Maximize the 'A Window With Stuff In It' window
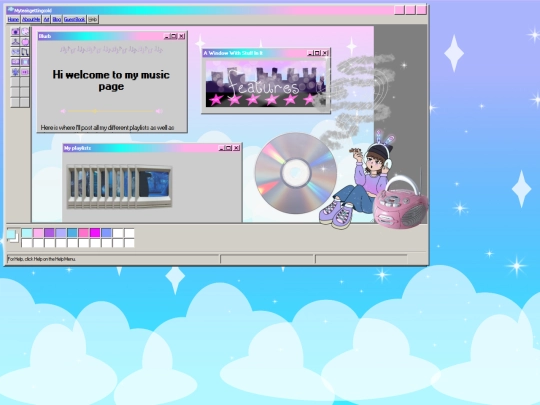The image size is (540, 405). click(x=317, y=53)
